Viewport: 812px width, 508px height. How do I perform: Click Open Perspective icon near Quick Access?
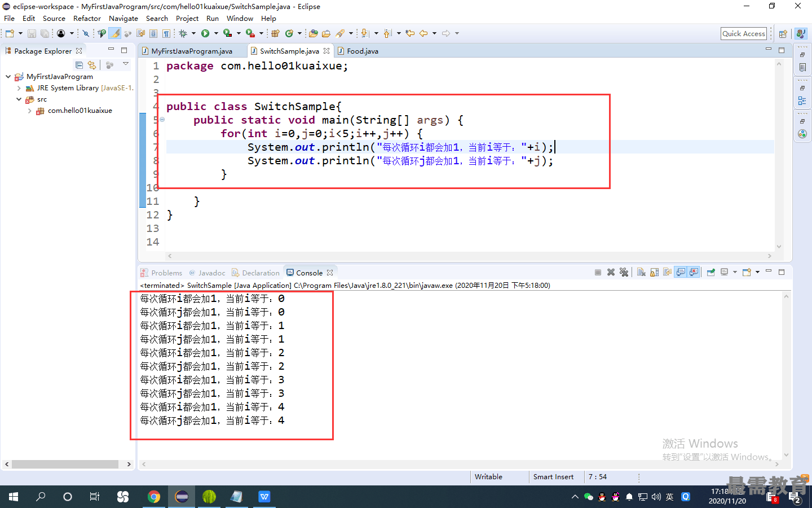pos(783,34)
